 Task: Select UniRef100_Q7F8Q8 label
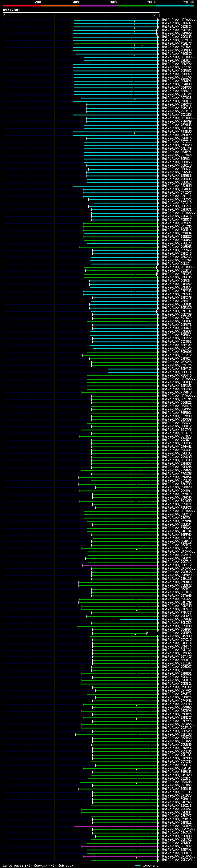pos(177,382)
